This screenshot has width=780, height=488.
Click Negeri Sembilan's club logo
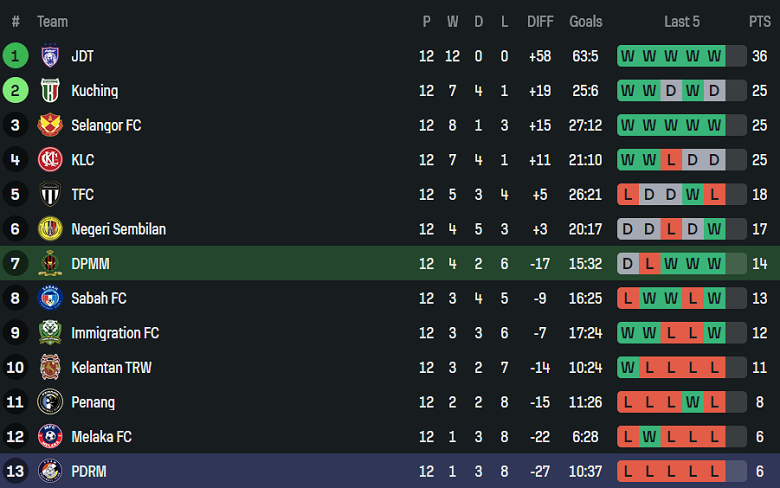click(x=50, y=229)
